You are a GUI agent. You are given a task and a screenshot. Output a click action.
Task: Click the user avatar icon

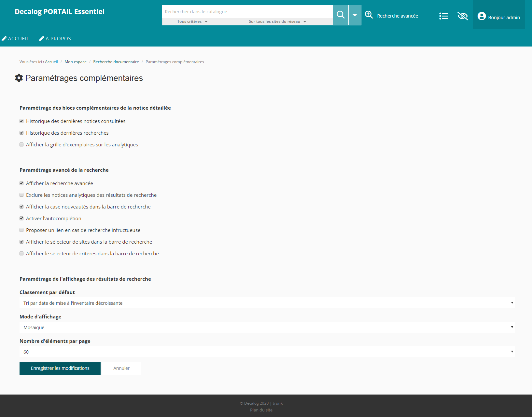[x=482, y=16]
